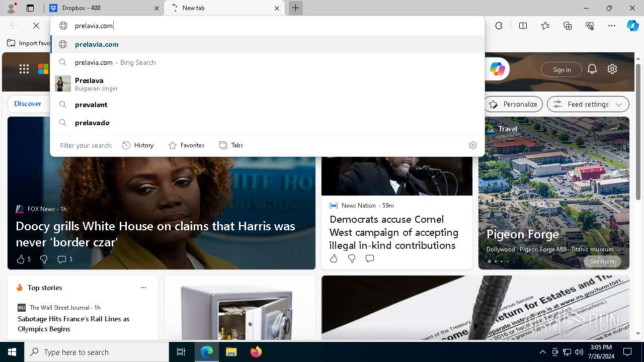This screenshot has height=362, width=644.
Task: Select the prevalent search suggestion
Action: (268, 105)
